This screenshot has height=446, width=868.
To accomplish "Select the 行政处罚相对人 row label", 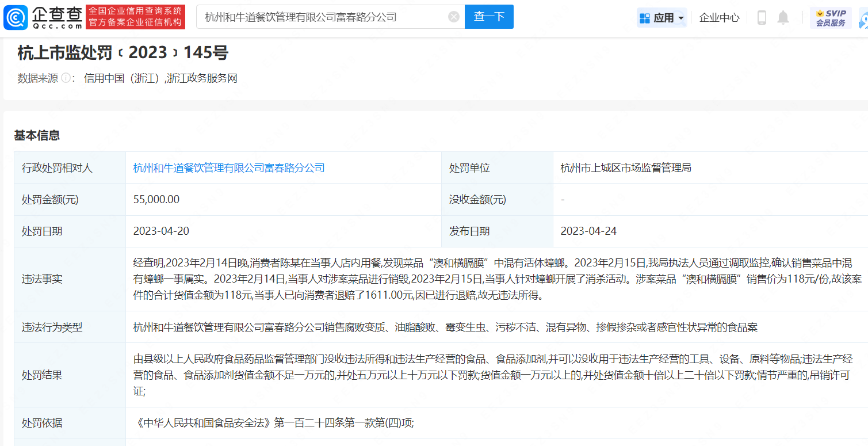I will coord(57,168).
